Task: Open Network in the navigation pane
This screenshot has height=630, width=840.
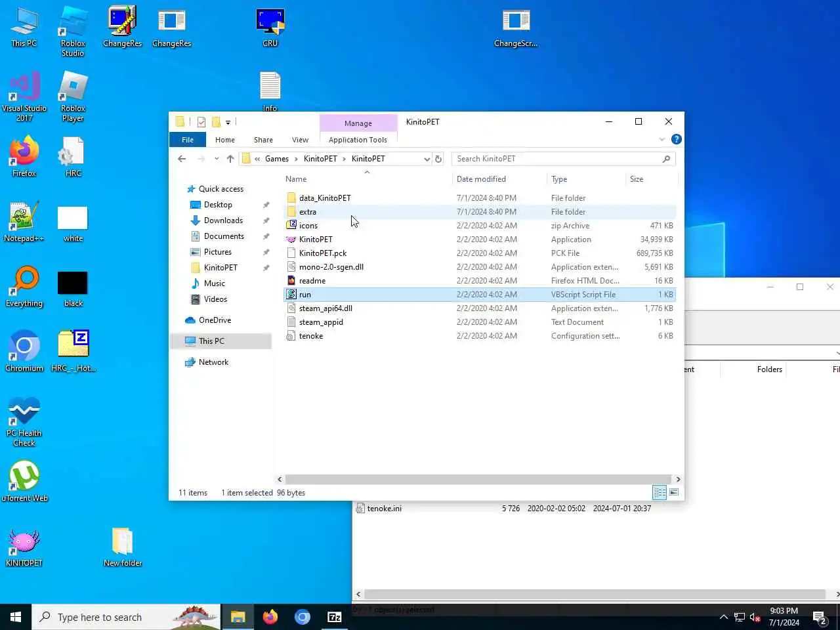Action: (213, 362)
